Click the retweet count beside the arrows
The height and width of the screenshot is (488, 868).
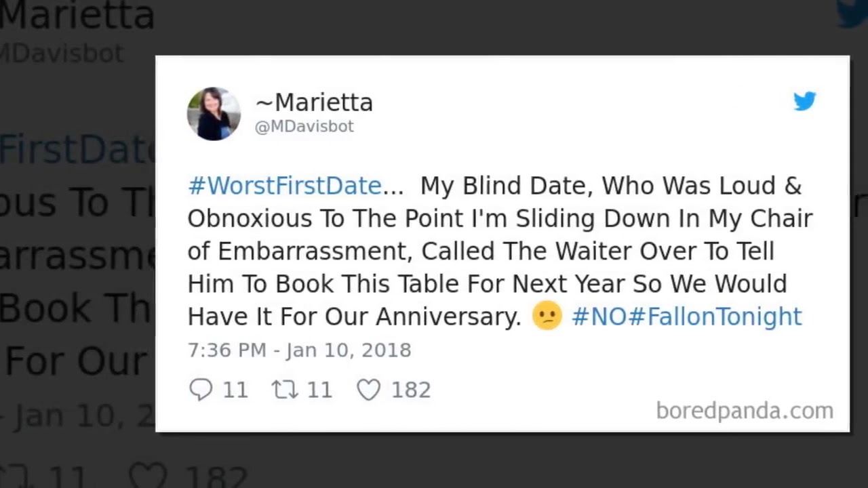tap(319, 390)
